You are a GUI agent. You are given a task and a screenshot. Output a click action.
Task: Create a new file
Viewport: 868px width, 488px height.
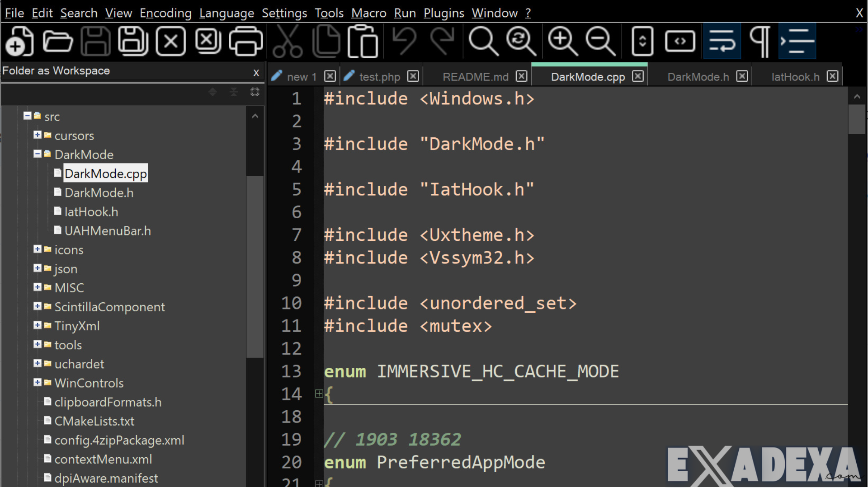19,41
